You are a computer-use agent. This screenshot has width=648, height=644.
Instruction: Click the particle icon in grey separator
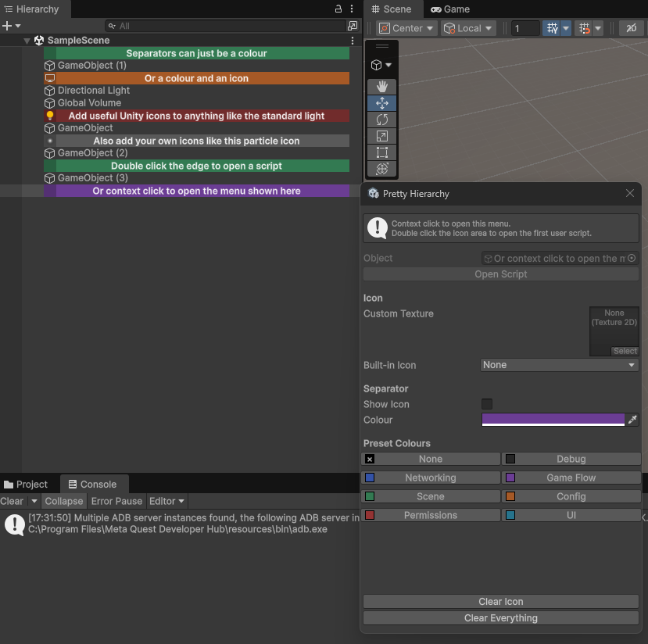(49, 141)
